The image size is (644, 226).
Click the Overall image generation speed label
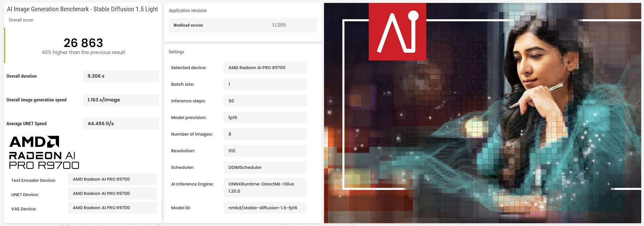[x=36, y=100]
